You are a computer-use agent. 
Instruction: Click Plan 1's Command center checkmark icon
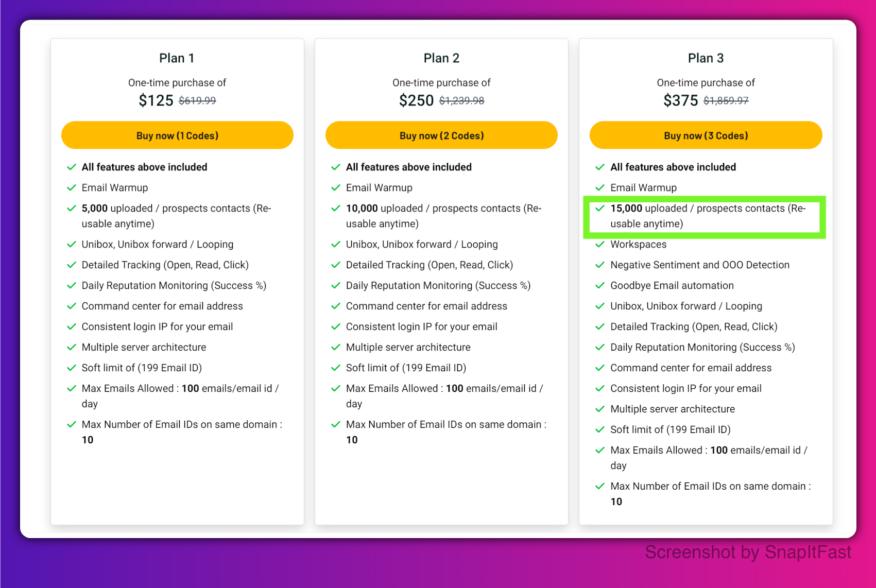pos(72,306)
